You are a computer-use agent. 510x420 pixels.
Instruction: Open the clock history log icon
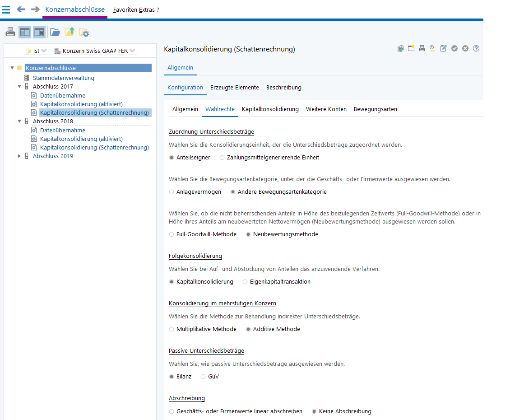[x=432, y=48]
